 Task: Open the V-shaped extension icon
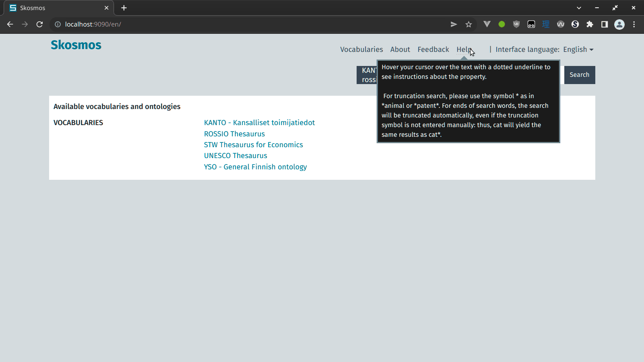(487, 24)
